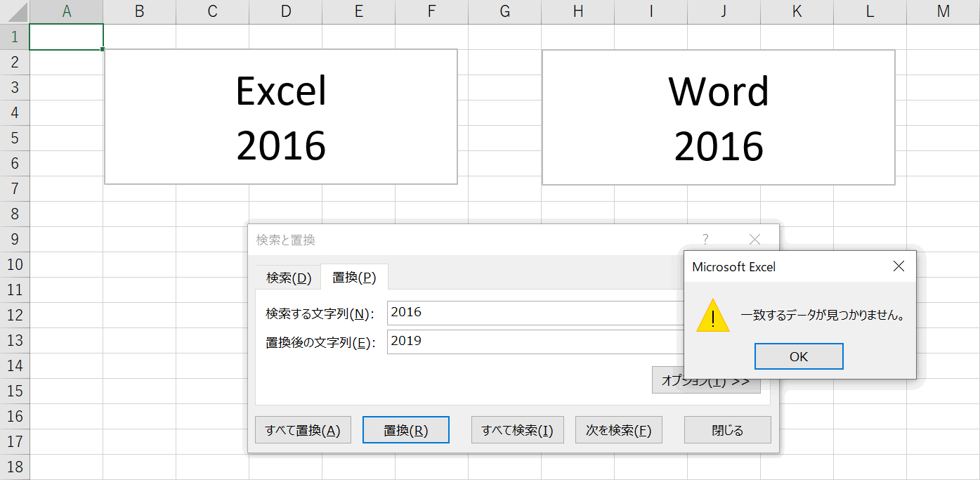Screen dimensions: 980x480
Task: Click the 次を検索(F) button
Action: click(x=618, y=430)
